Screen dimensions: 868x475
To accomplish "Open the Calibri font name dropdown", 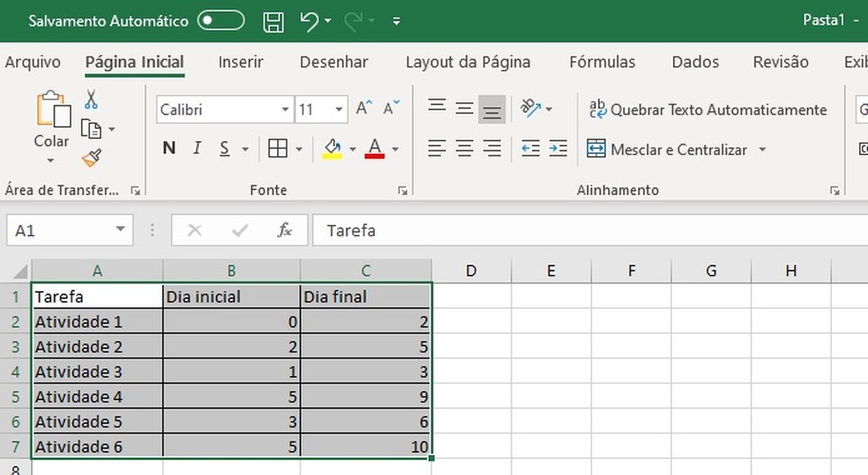I will coord(285,109).
